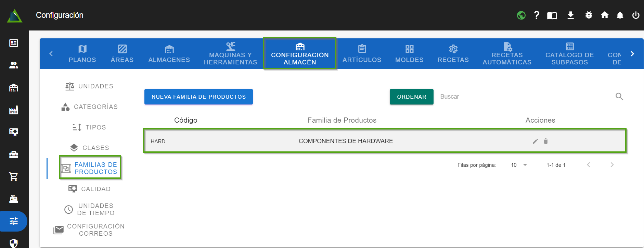Open the MÁQUINAS Y HERRAMIENTAS tab
This screenshot has width=644, height=248.
pyautogui.click(x=230, y=54)
